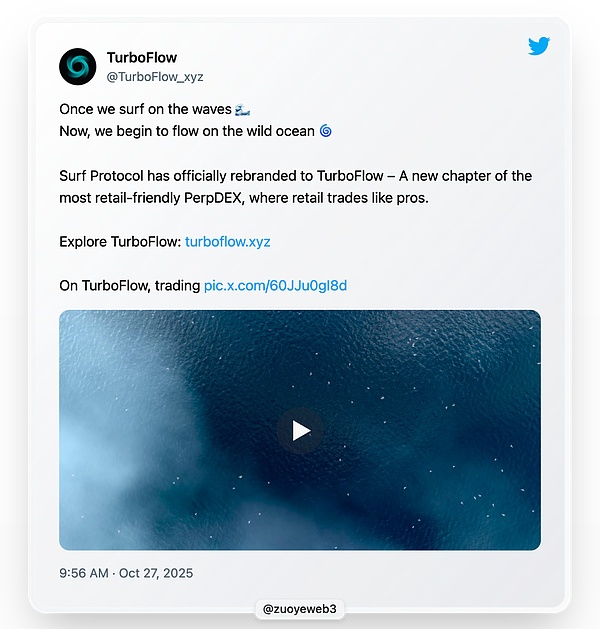Open the TurboFlow display name

(x=141, y=57)
